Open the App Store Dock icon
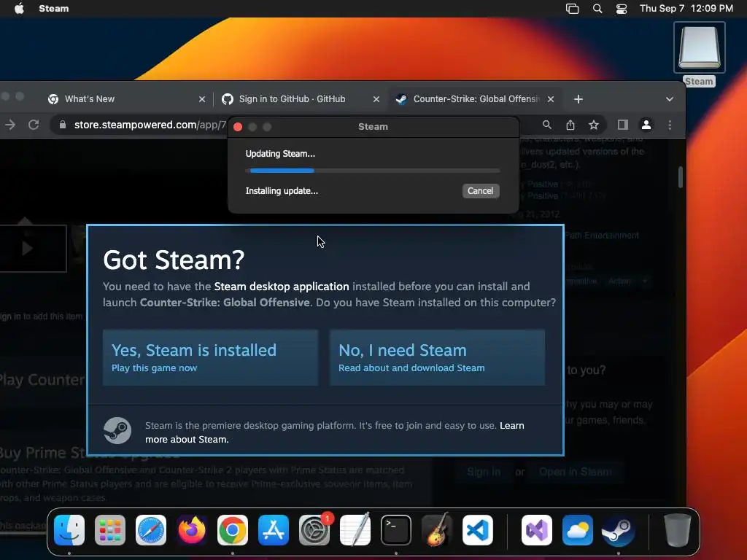Screen dimensions: 747x560 [274, 530]
